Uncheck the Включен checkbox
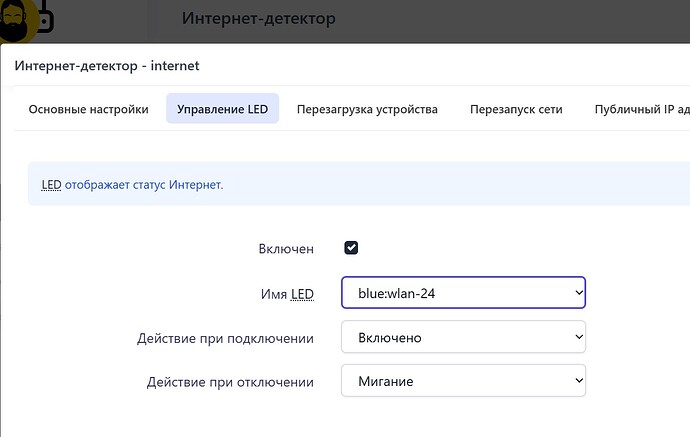This screenshot has height=437, width=690. 351,248
